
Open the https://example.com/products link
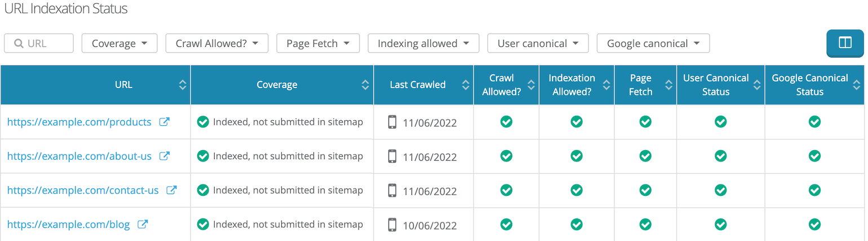tap(79, 122)
